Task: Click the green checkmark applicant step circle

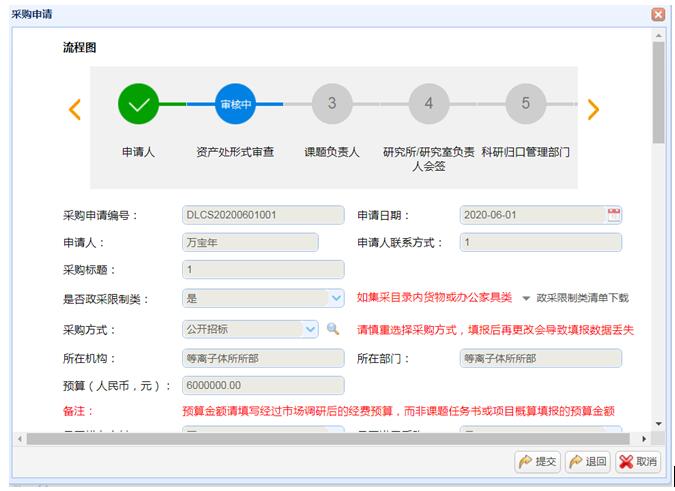Action: pyautogui.click(x=138, y=104)
